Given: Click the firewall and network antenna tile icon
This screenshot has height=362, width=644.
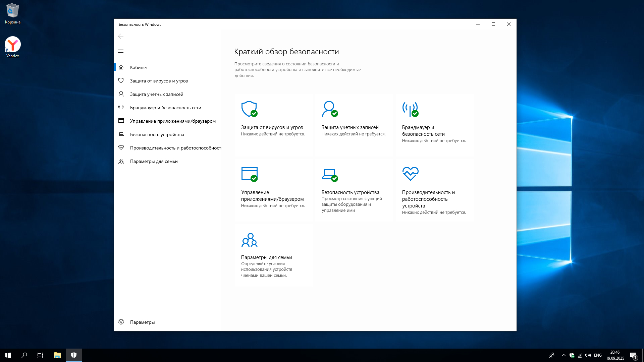Looking at the screenshot, I should pyautogui.click(x=410, y=109).
